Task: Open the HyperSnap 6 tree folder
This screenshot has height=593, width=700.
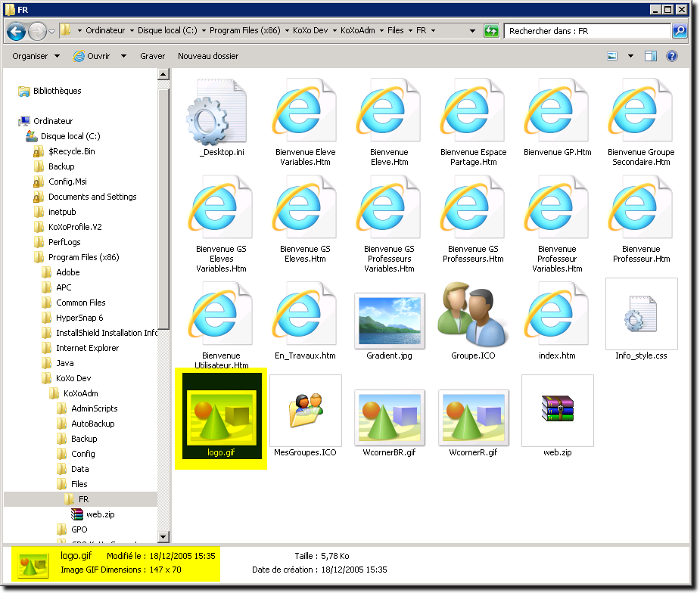Action: coord(79,318)
